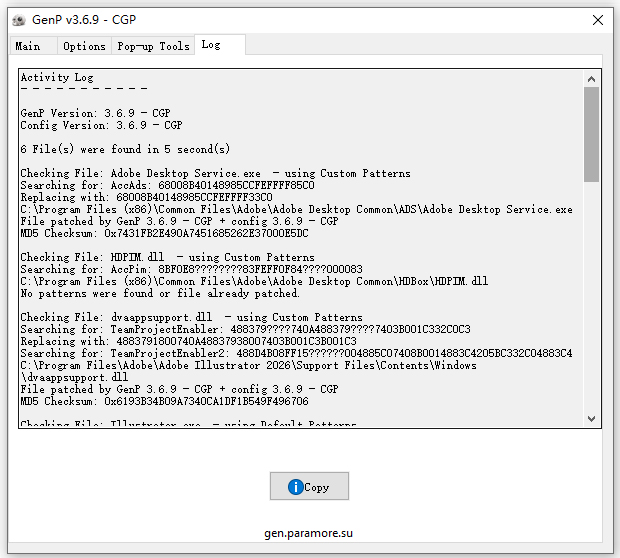Screen dimensions: 620x558
Task: Click the 'Searching for: AccAds' line
Action: (x=167, y=185)
